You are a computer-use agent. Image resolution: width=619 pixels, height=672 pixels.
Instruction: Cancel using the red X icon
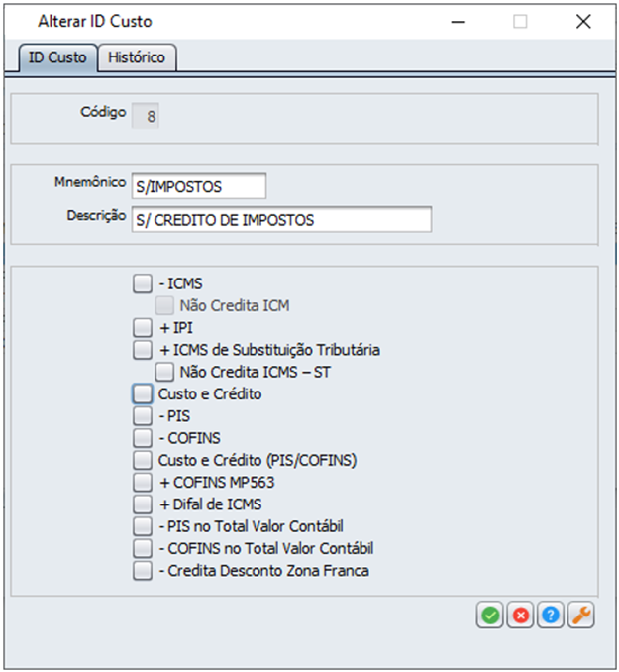pos(521,615)
